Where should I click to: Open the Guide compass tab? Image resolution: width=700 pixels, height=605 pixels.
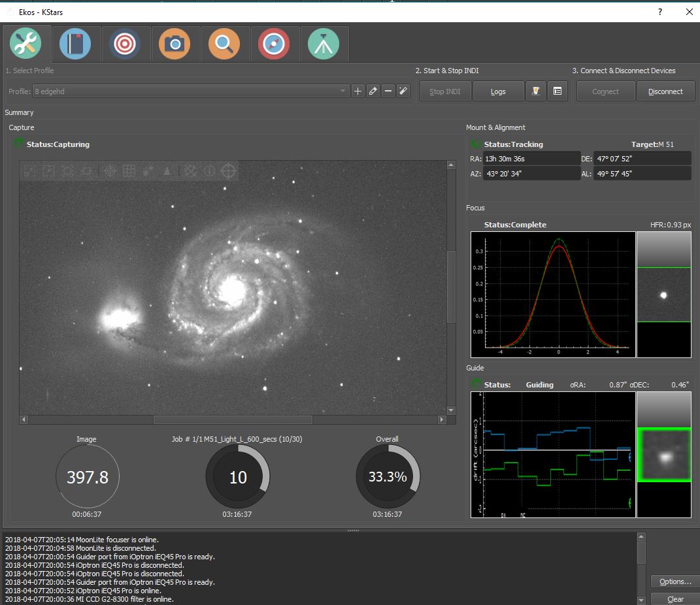274,44
